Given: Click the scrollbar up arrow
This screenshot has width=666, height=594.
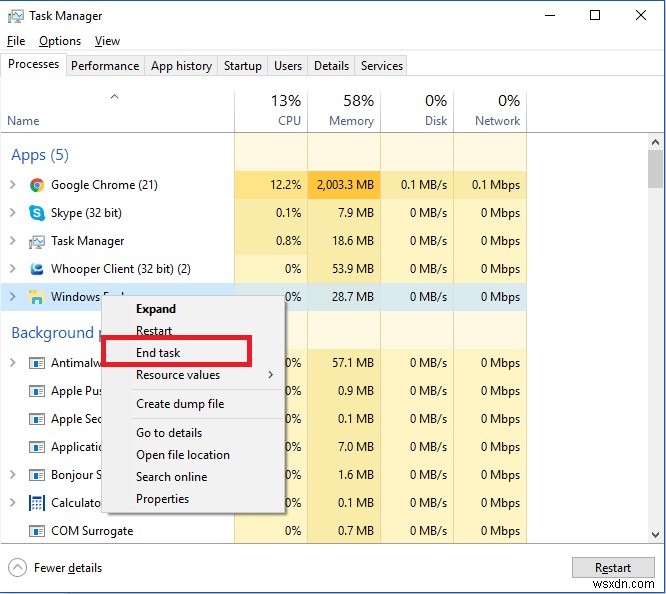Looking at the screenshot, I should click(x=655, y=142).
